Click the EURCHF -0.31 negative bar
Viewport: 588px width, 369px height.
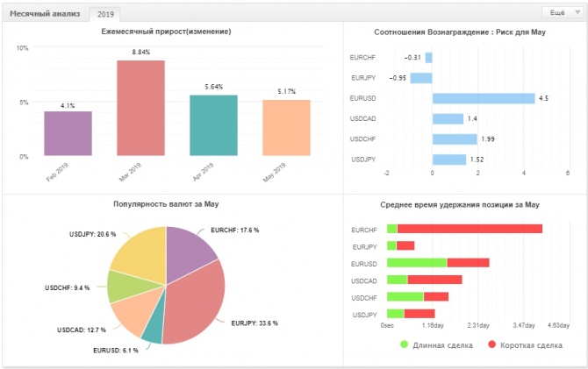click(428, 58)
